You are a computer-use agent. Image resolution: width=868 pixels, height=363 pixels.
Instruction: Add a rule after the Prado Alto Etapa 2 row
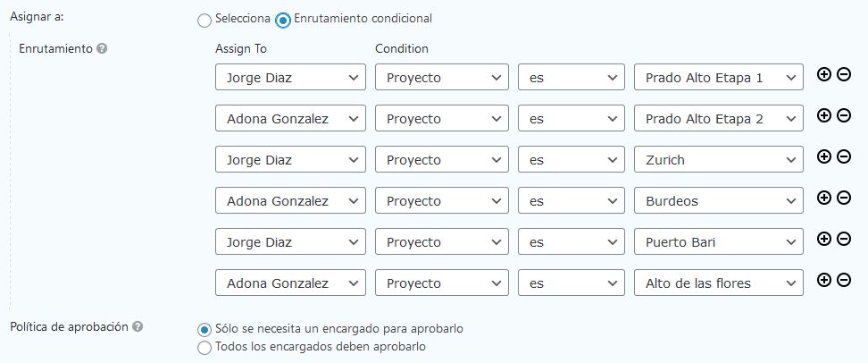824,115
